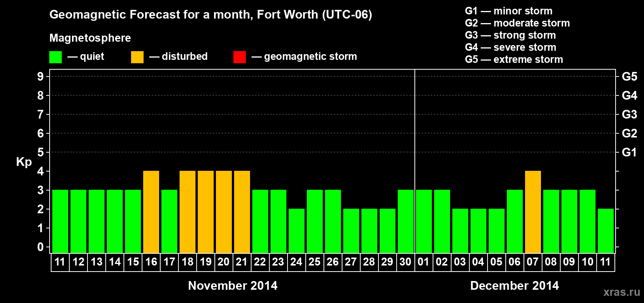The image size is (644, 303).
Task: Click date cell 11 under November
Action: (x=60, y=262)
